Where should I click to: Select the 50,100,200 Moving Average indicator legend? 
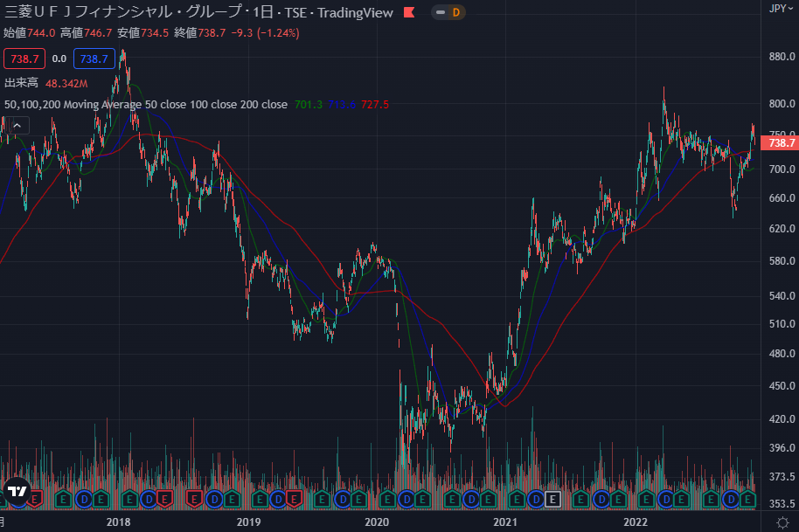pyautogui.click(x=146, y=105)
